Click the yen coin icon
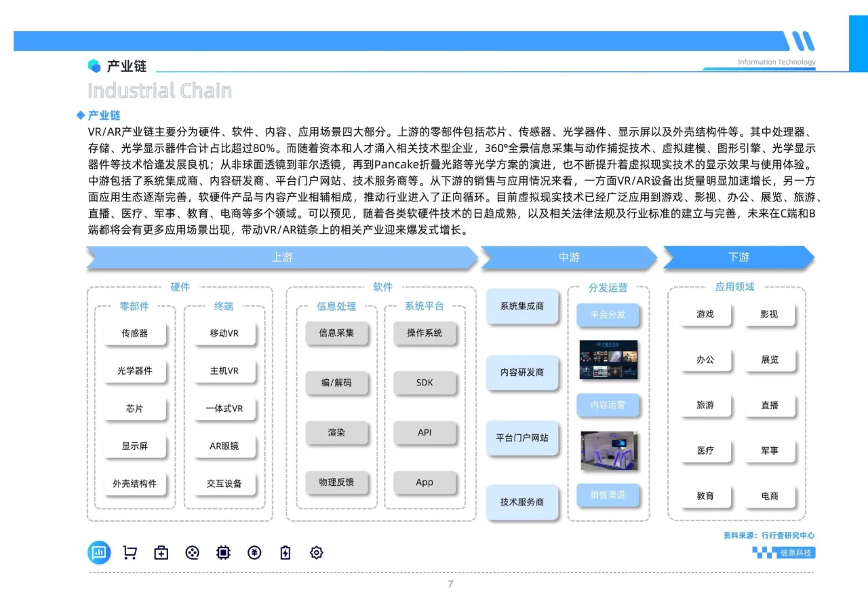Image resolution: width=868 pixels, height=614 pixels. 254,552
